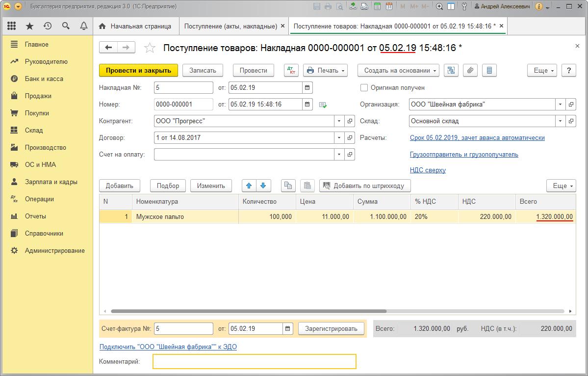Click the table horizontal scrollbar

click(x=249, y=311)
